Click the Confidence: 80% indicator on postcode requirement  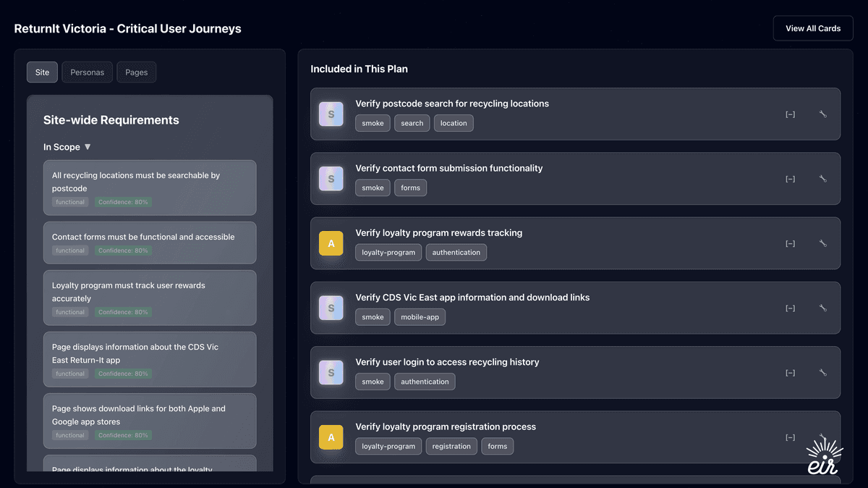(x=123, y=201)
